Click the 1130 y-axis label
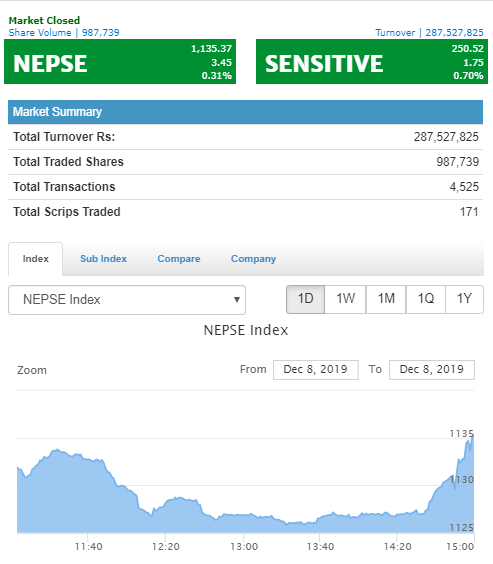This screenshot has width=493, height=564. pos(462,479)
